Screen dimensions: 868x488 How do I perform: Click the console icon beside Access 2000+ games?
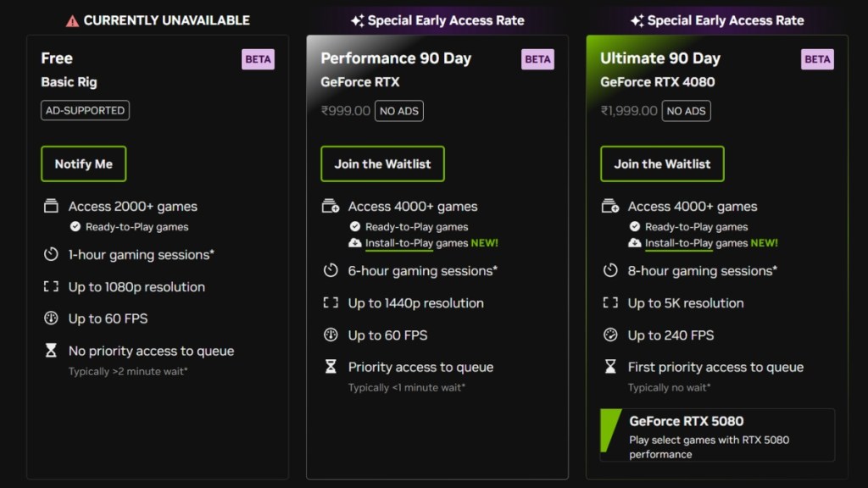pyautogui.click(x=50, y=205)
